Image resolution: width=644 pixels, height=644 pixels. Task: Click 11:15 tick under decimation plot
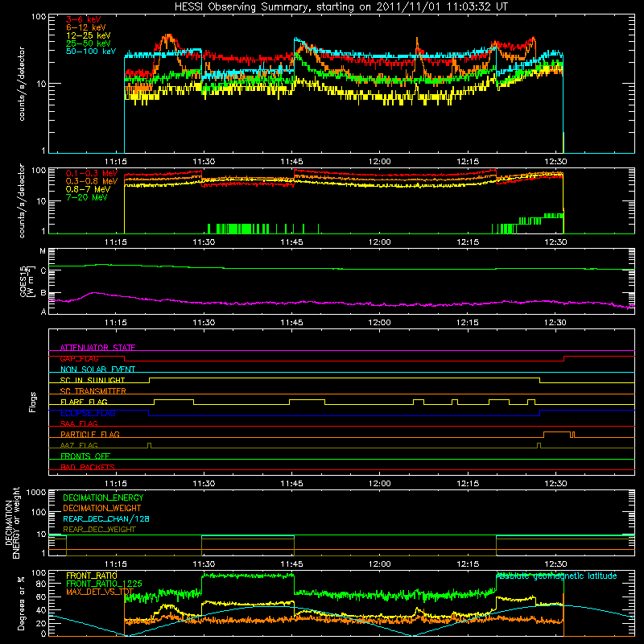(116, 564)
